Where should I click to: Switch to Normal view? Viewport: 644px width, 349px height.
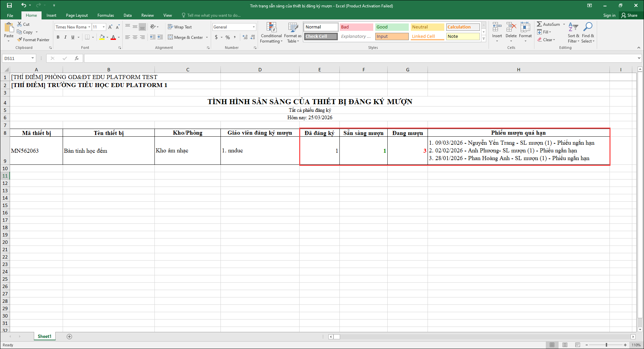[552, 345]
